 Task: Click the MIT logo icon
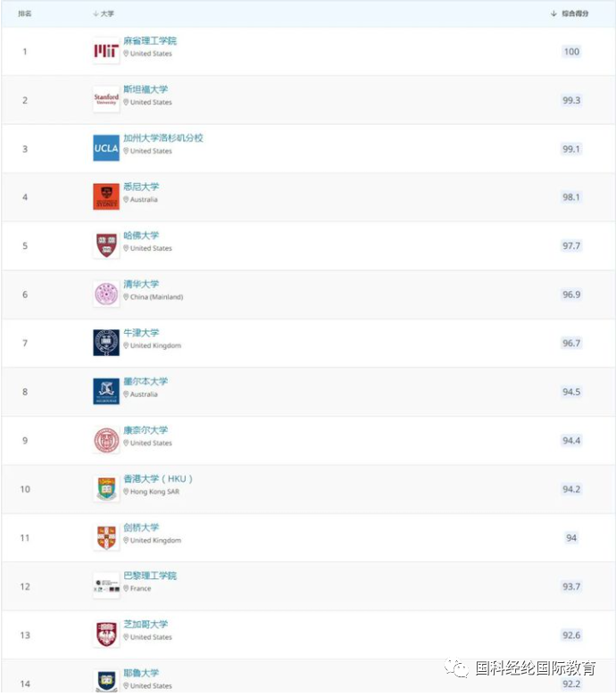(x=106, y=51)
